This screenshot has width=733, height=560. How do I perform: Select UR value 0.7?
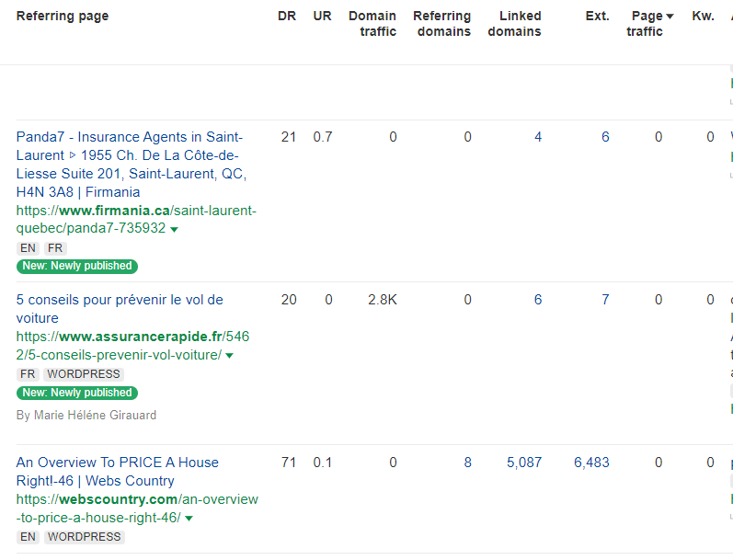pyautogui.click(x=323, y=137)
